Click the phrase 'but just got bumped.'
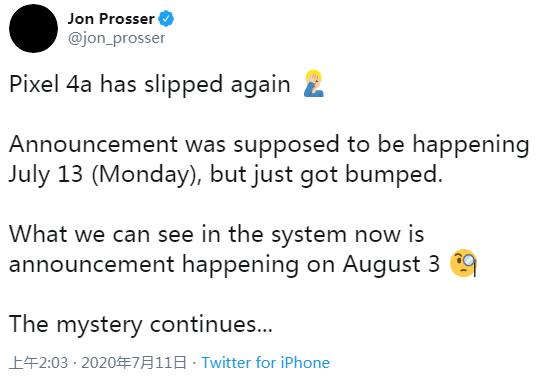Image resolution: width=540 pixels, height=387 pixels. click(326, 175)
